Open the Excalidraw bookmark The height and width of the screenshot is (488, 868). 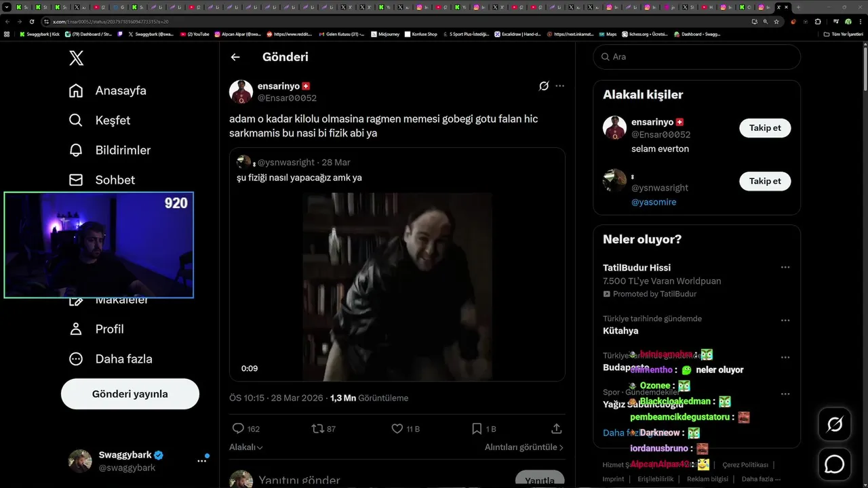tap(517, 34)
